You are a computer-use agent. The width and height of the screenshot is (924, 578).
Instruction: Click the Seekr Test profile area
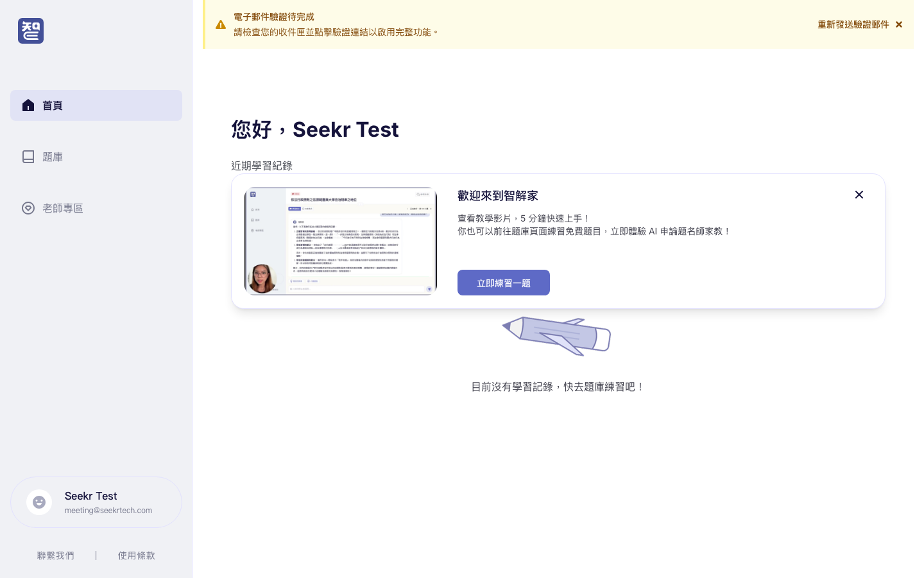pos(96,502)
